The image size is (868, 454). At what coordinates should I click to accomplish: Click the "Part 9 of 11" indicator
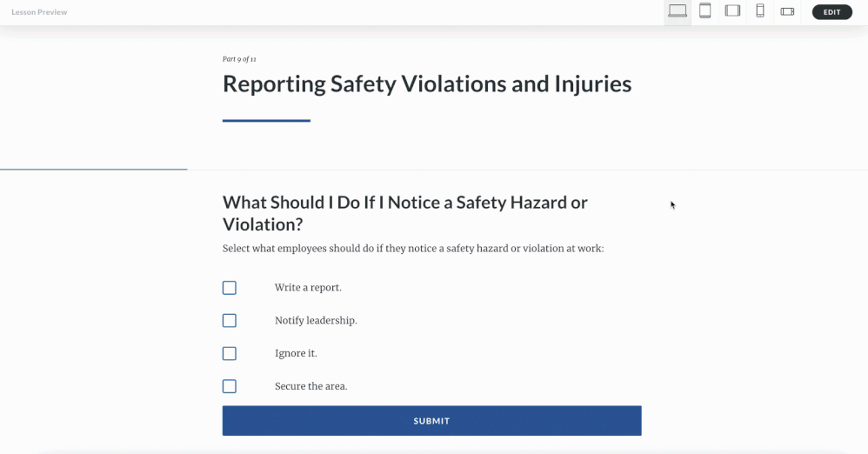click(239, 59)
